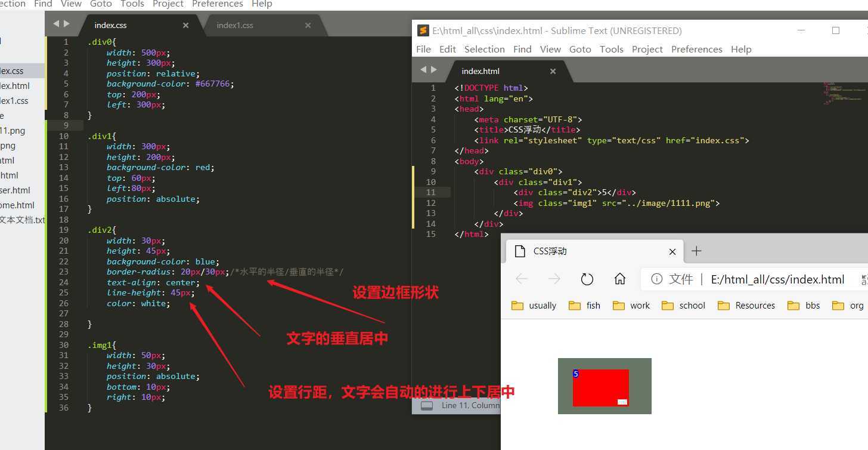This screenshot has width=868, height=450.
Task: Open Preferences menu in front Sublime window
Action: click(696, 50)
